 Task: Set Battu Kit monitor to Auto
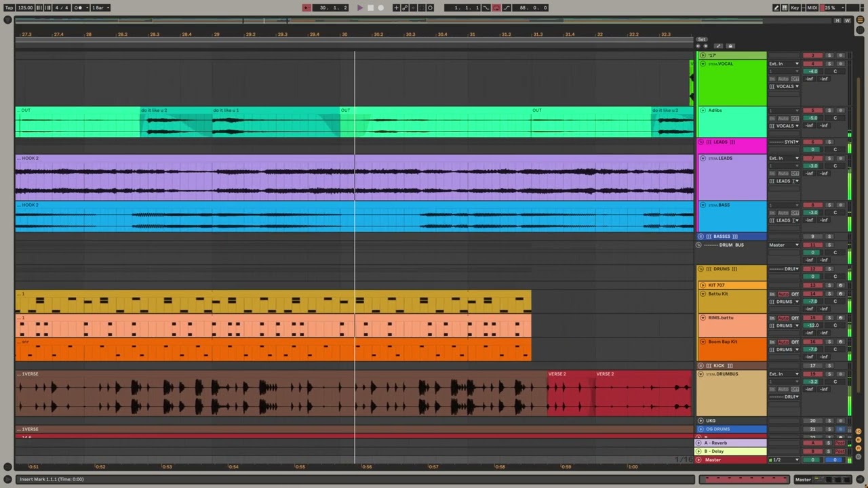[783, 294]
